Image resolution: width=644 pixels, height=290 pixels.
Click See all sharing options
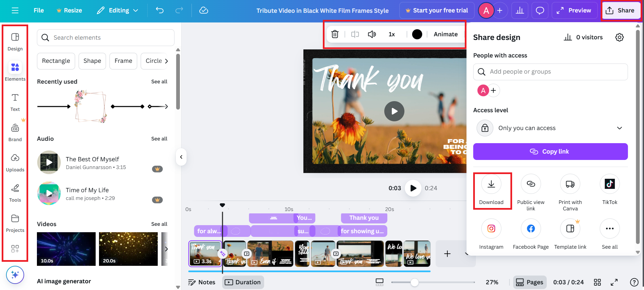tap(610, 234)
